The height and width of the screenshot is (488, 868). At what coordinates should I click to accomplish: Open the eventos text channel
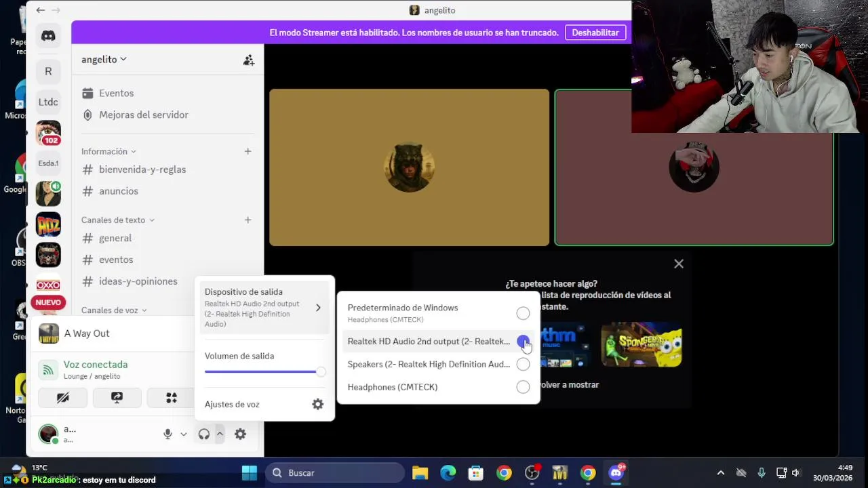pyautogui.click(x=116, y=260)
